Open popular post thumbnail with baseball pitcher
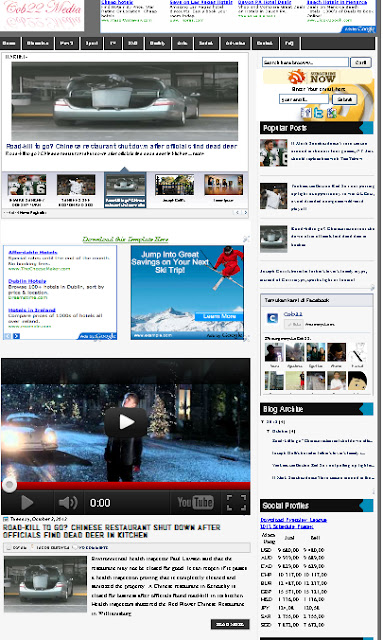The height and width of the screenshot is (640, 383). pyautogui.click(x=274, y=196)
